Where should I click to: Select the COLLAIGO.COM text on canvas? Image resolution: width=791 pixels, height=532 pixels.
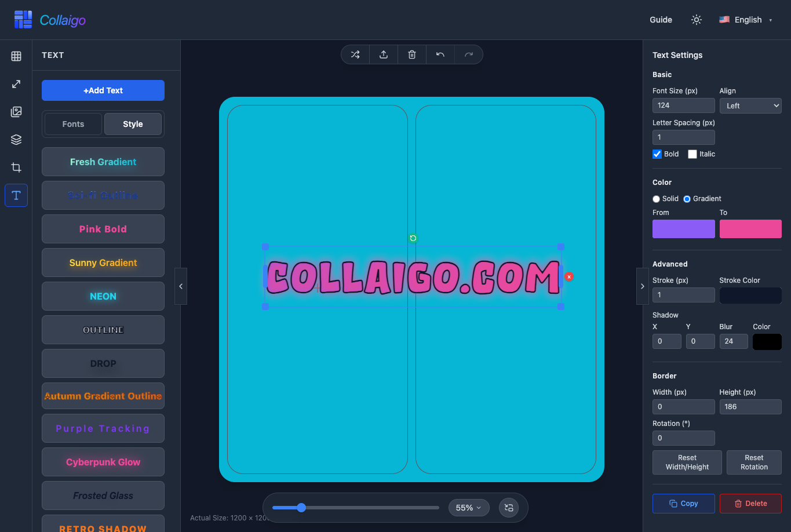tap(413, 277)
